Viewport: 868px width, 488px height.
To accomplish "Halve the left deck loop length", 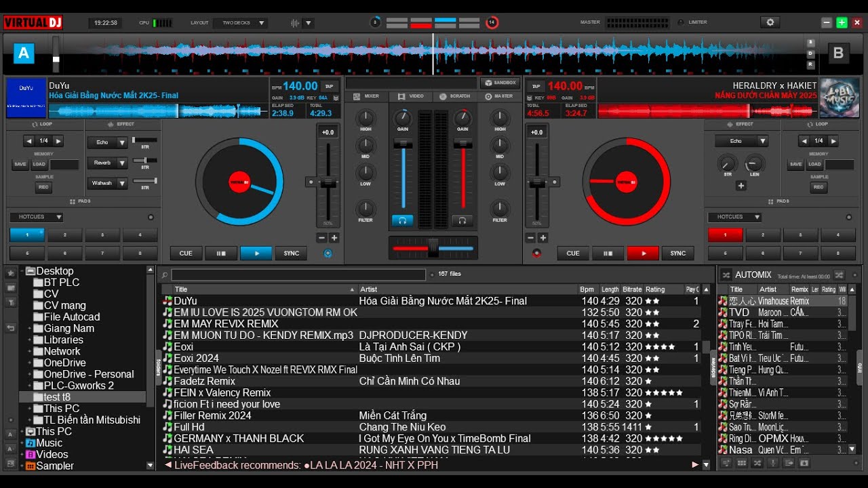I will pyautogui.click(x=28, y=141).
